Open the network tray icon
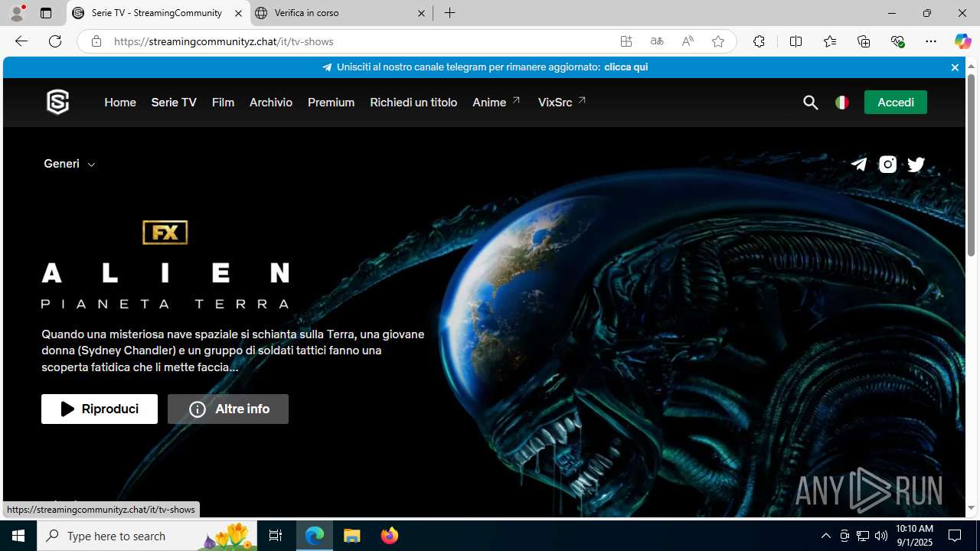 click(x=863, y=536)
